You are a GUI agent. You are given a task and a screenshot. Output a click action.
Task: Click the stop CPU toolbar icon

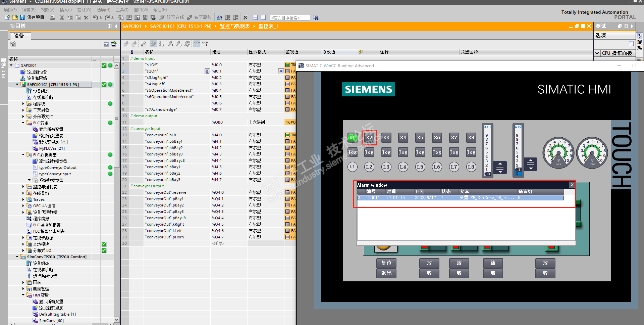[236, 17]
